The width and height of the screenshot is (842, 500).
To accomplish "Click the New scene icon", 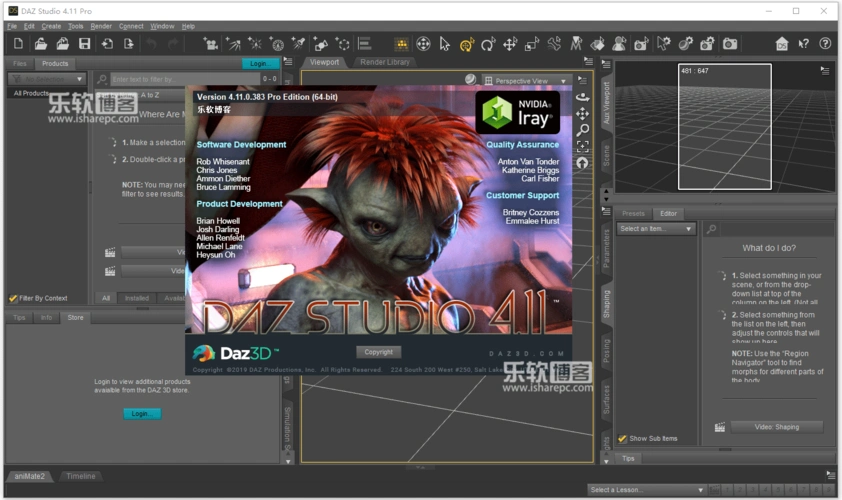I will pos(18,44).
